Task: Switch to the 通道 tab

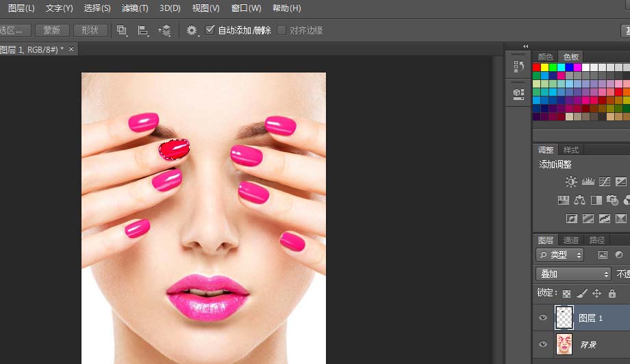Action: (570, 240)
